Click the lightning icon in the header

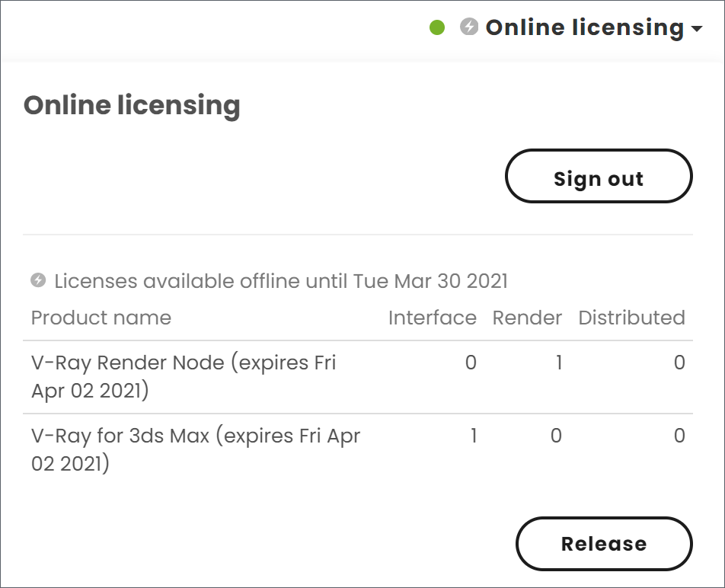[469, 27]
